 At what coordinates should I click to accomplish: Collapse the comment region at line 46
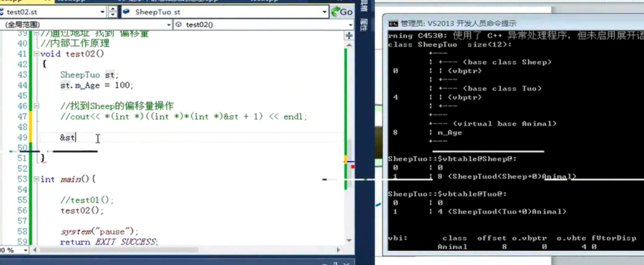pyautogui.click(x=36, y=106)
